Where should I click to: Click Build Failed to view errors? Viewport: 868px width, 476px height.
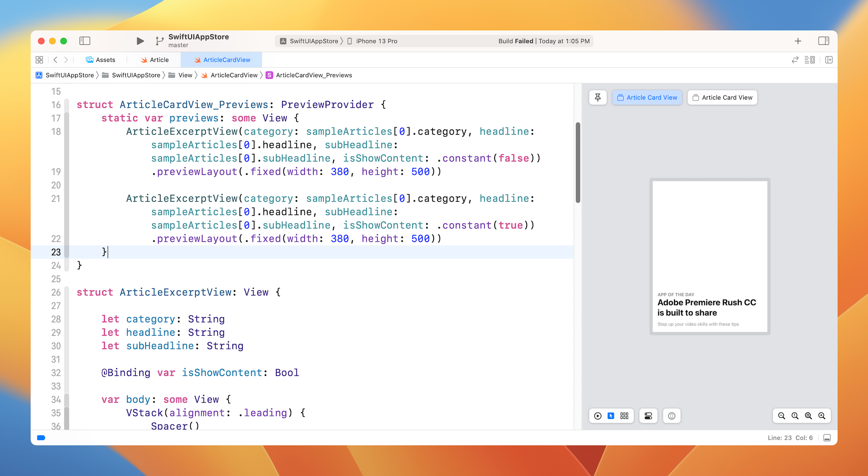516,41
